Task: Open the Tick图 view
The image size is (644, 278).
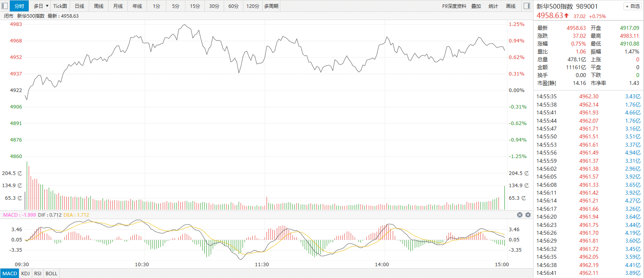Action: [60, 6]
